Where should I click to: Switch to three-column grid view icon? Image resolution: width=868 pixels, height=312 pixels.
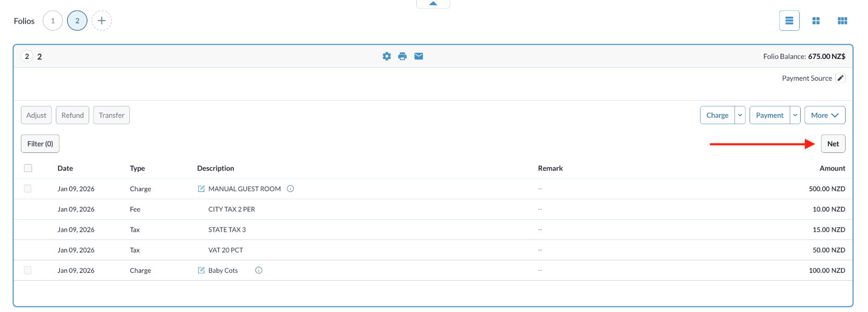pos(842,21)
